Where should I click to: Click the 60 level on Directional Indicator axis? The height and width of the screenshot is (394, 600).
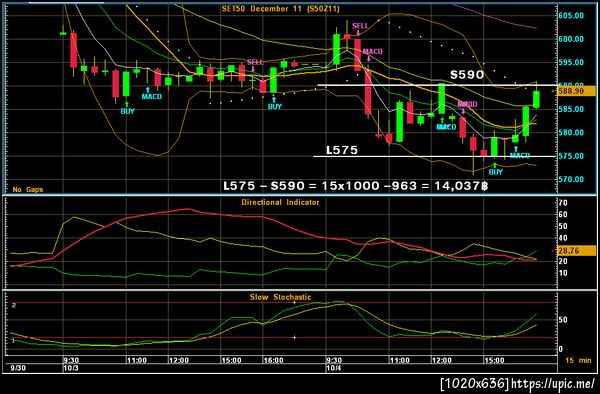point(563,214)
